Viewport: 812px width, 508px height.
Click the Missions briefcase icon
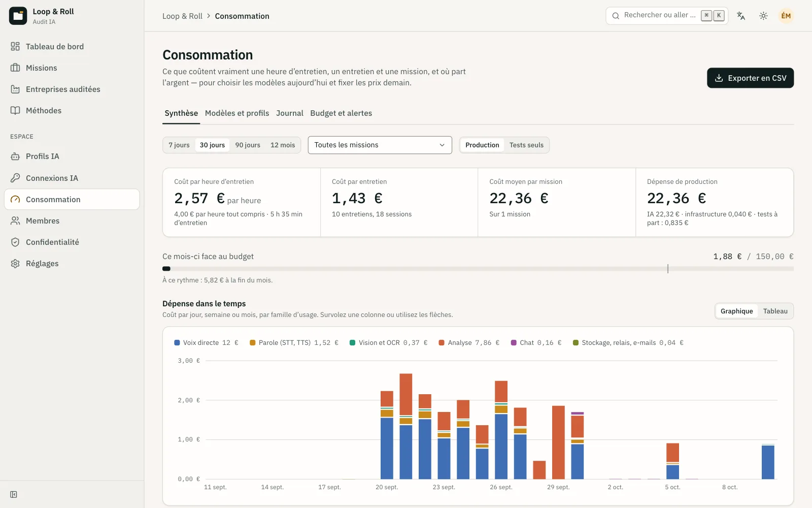click(15, 68)
